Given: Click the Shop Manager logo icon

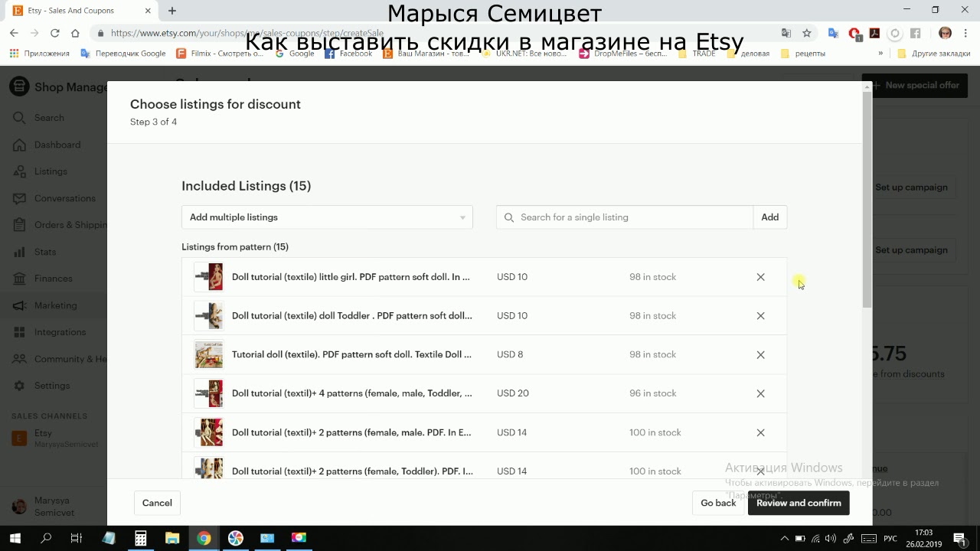Looking at the screenshot, I should pyautogui.click(x=19, y=86).
